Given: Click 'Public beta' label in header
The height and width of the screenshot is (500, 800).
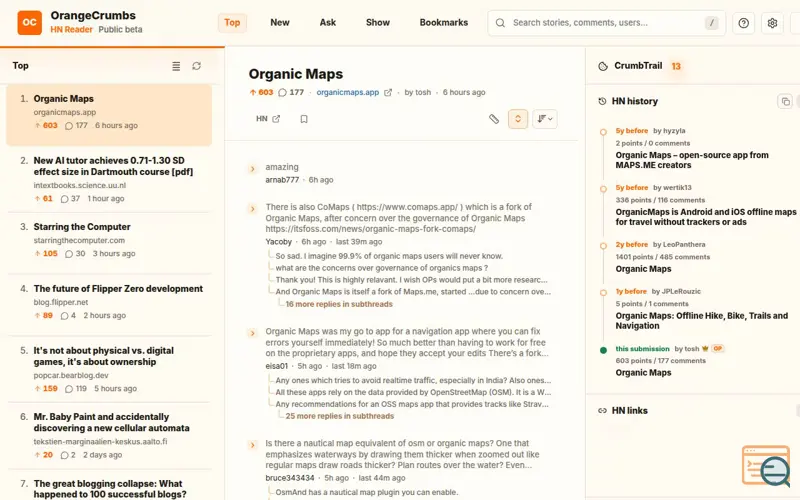Looking at the screenshot, I should [120, 30].
